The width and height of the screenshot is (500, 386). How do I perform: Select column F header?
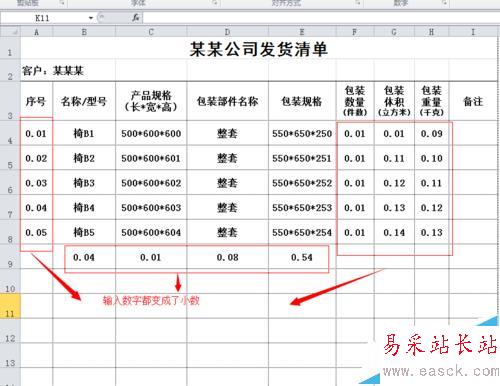355,32
